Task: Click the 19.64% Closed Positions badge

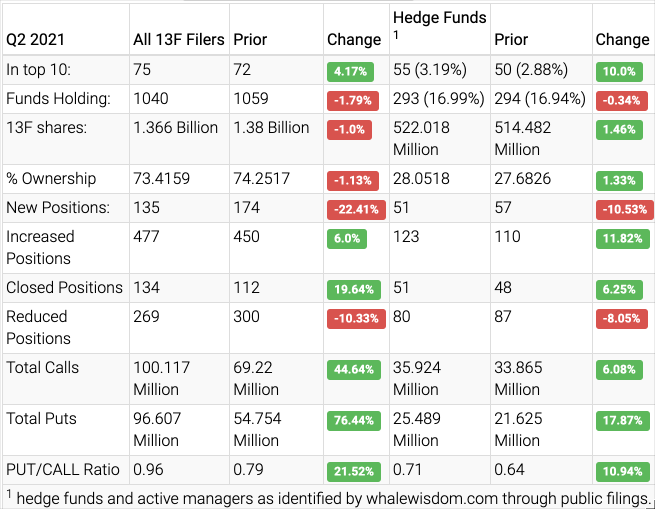Action: click(x=353, y=289)
